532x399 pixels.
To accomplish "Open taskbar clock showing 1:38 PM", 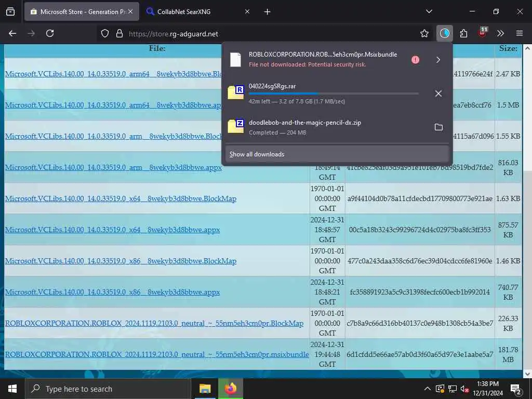I will click(x=488, y=389).
